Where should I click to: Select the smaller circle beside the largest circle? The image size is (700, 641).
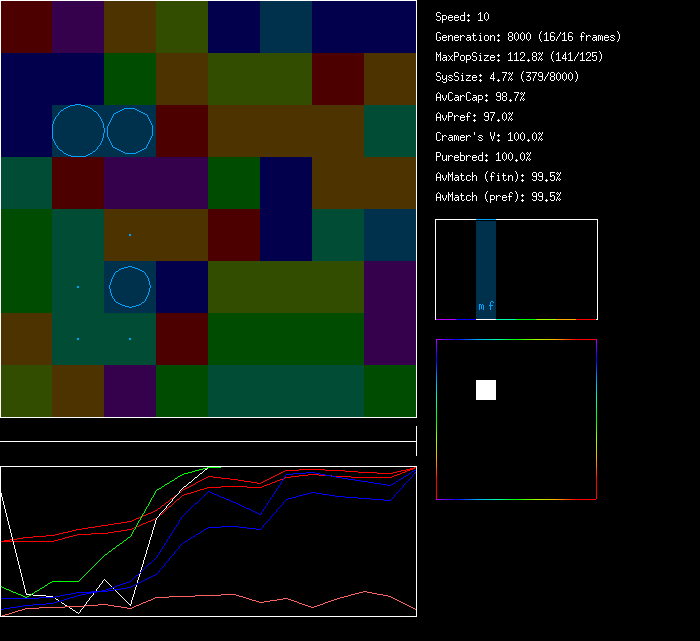point(130,131)
